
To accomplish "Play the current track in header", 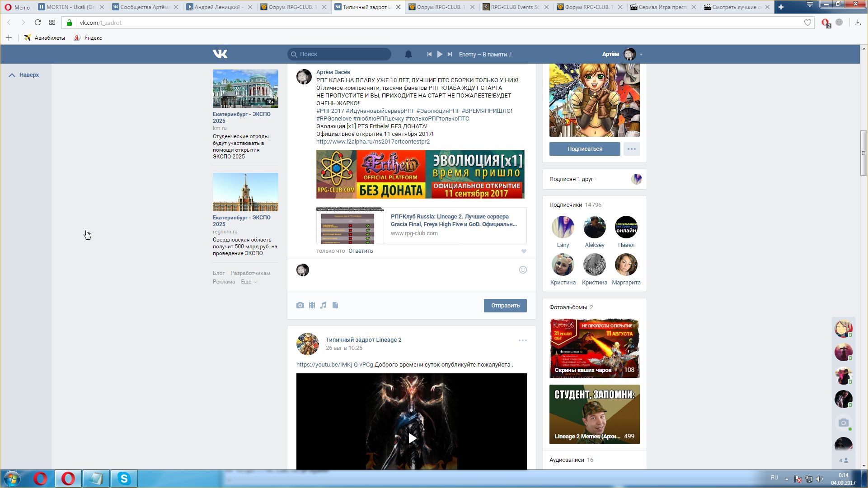I will click(440, 54).
